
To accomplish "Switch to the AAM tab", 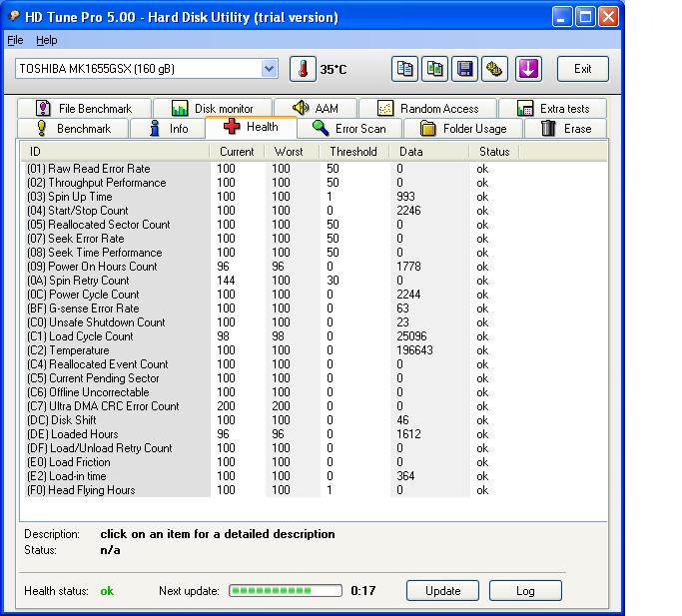I will 316,108.
